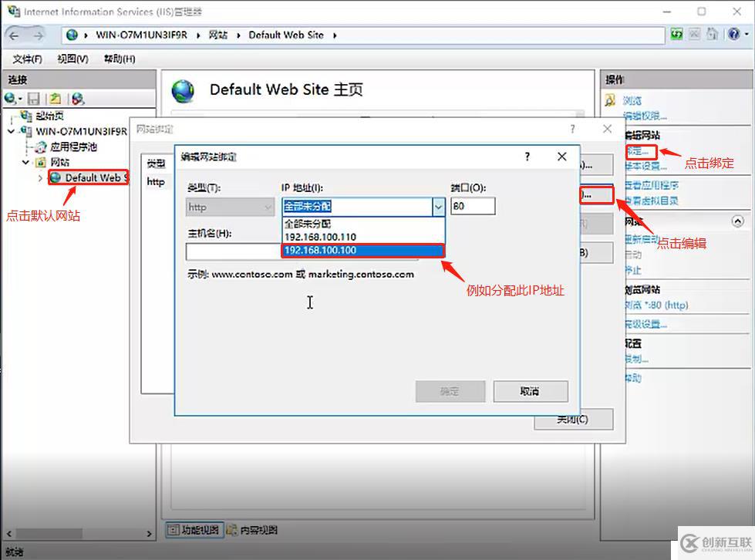Click 高级设置... link in Actions pane

(646, 324)
